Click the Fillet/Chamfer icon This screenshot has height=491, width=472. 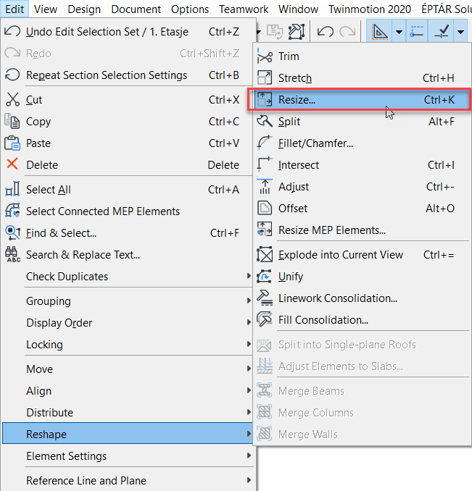265,143
